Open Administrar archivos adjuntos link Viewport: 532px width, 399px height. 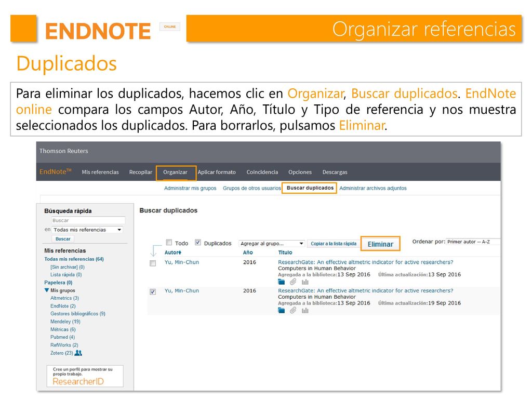pos(373,188)
